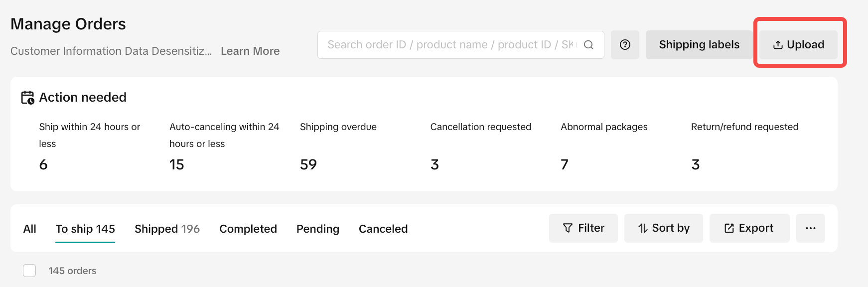
Task: View Abnormal packages count
Action: [565, 164]
